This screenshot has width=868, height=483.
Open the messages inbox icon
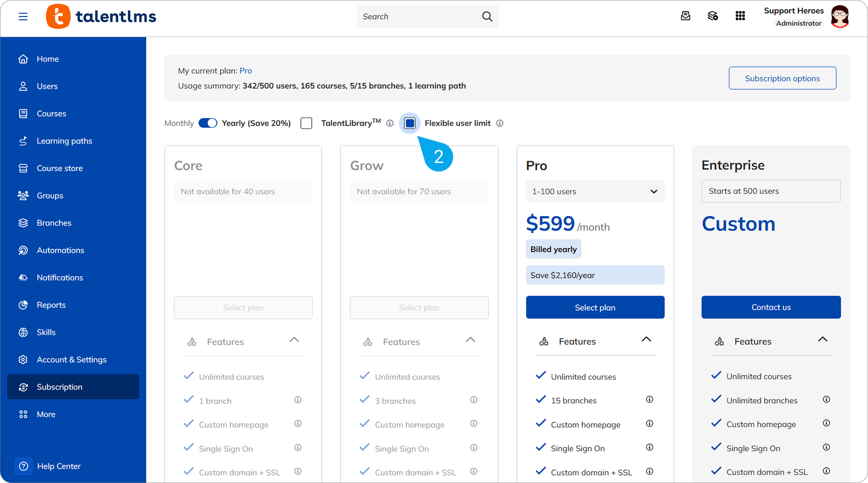pyautogui.click(x=686, y=16)
